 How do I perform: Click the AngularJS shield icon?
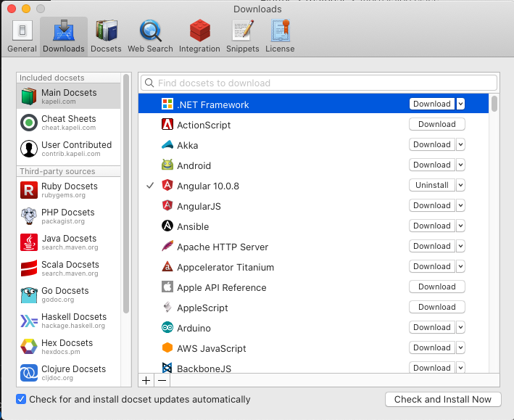(167, 205)
